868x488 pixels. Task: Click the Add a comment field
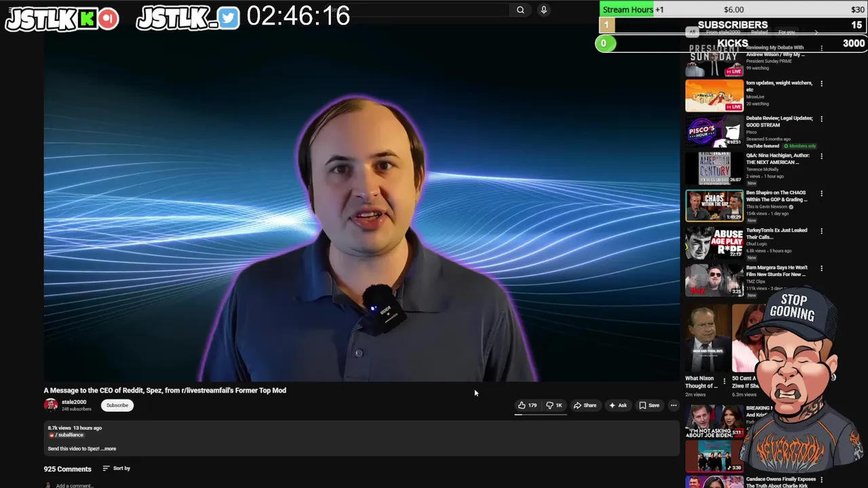(75, 485)
